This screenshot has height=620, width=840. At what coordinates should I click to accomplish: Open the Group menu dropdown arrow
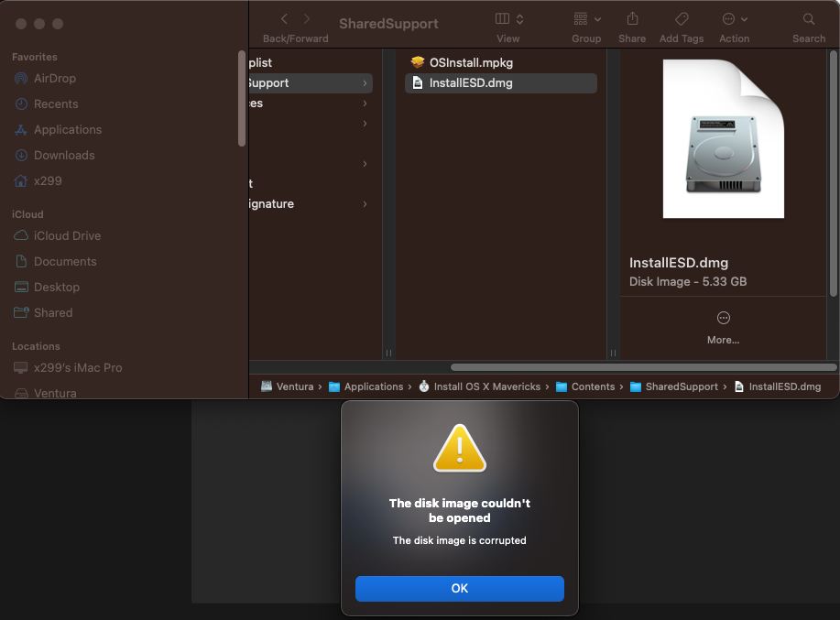click(598, 19)
